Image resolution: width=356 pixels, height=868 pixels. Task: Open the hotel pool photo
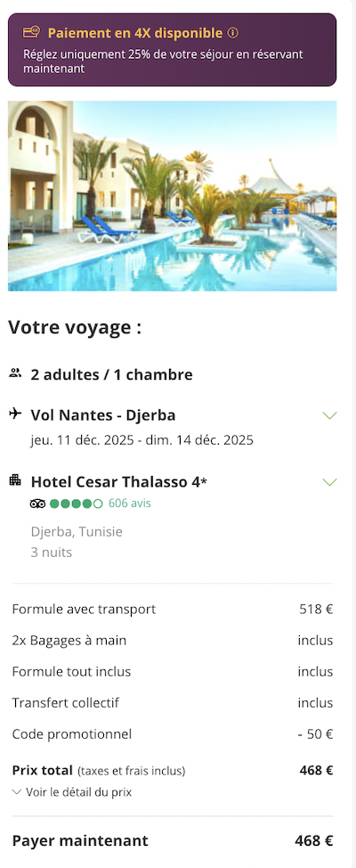(172, 196)
